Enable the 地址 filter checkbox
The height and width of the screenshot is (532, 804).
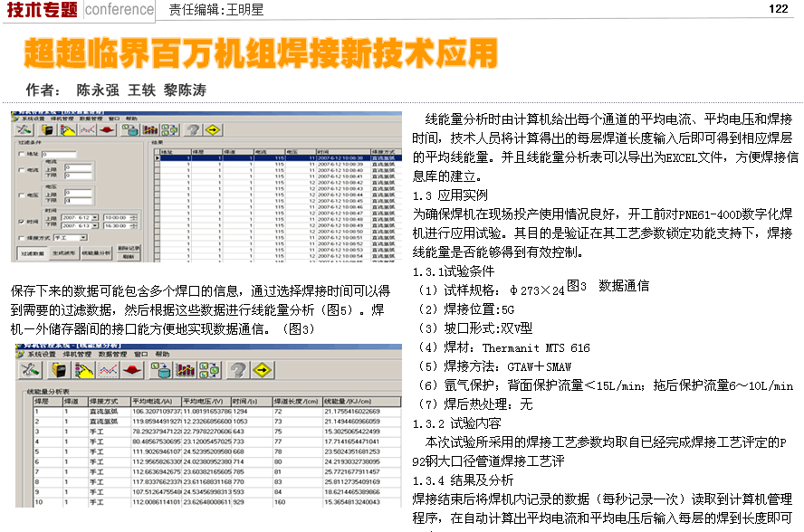click(x=22, y=155)
